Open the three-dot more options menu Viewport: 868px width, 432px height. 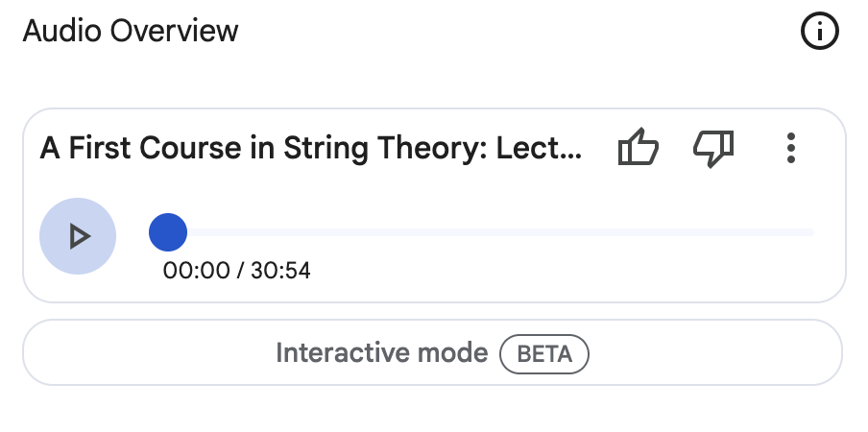[790, 149]
